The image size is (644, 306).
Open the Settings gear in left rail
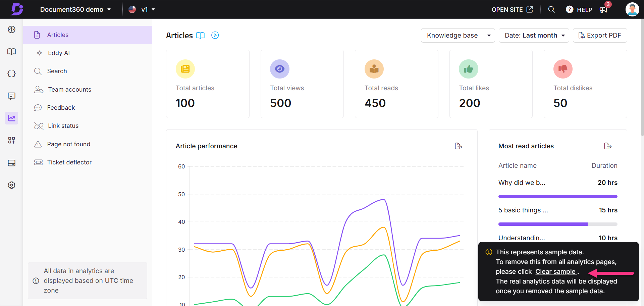(12, 185)
